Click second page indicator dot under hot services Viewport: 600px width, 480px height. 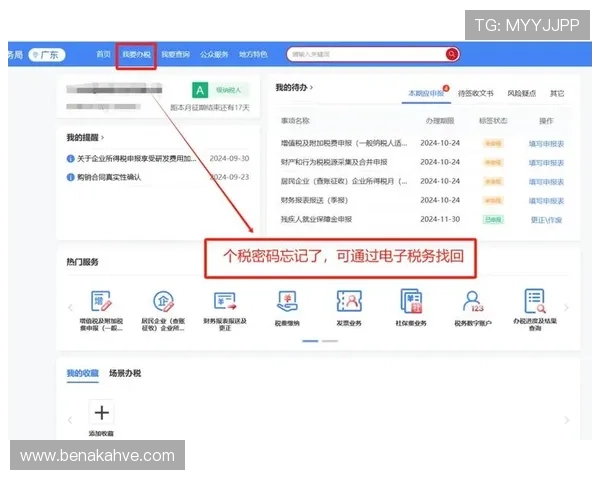(330, 341)
